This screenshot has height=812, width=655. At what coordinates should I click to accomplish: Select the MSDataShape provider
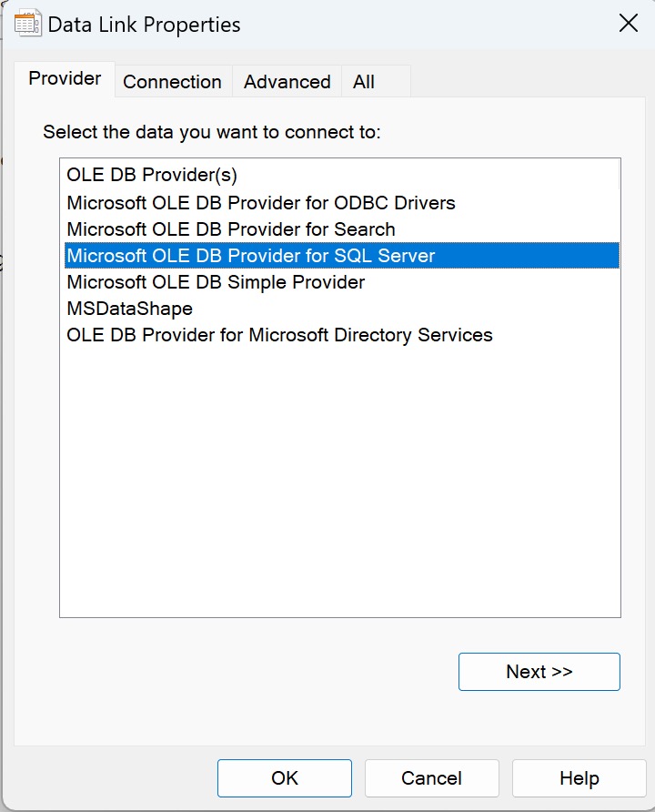pos(130,309)
